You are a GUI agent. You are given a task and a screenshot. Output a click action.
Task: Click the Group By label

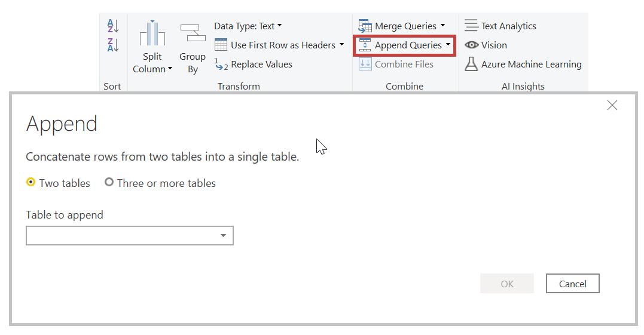tap(193, 63)
